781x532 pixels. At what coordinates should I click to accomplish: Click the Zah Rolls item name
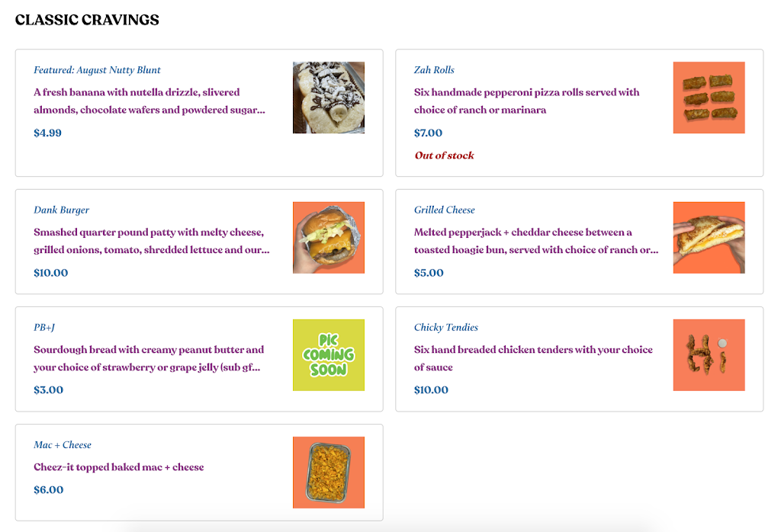point(434,70)
